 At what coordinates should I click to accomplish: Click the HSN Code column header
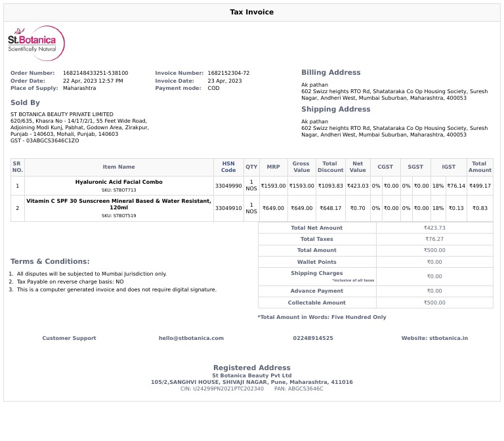tap(228, 167)
